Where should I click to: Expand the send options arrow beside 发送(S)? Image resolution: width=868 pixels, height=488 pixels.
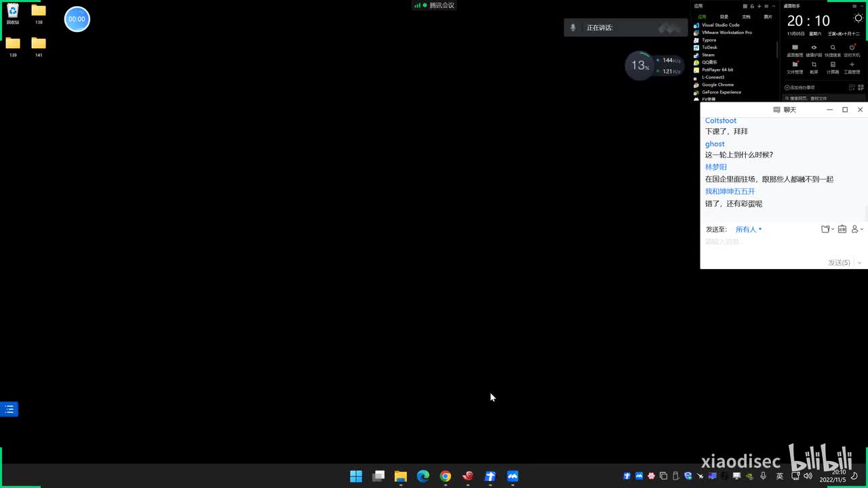point(859,262)
